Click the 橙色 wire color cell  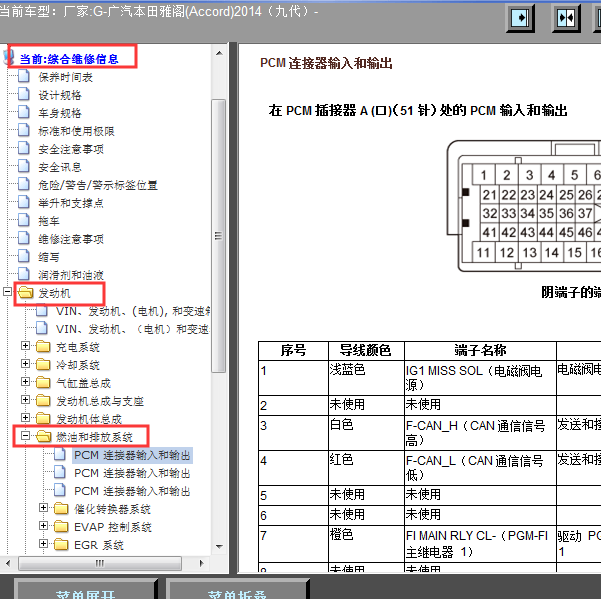tap(366, 544)
